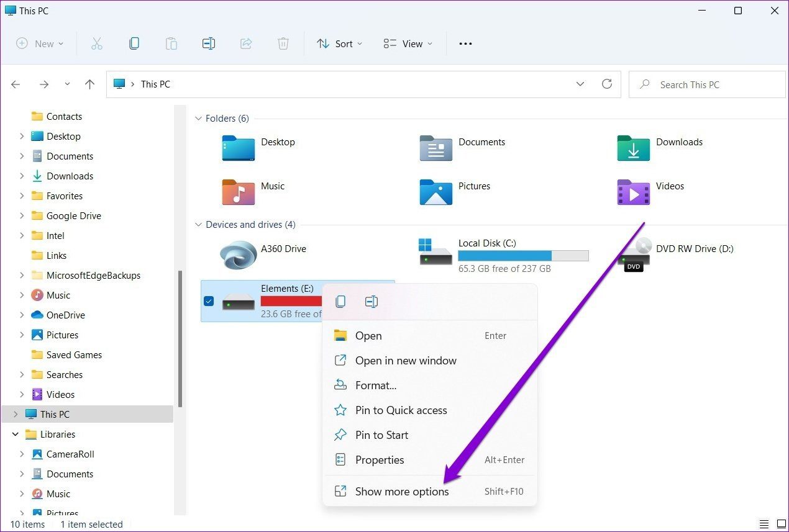Click the Rename icon in context menu
Image resolution: width=789 pixels, height=532 pixels.
(x=372, y=302)
